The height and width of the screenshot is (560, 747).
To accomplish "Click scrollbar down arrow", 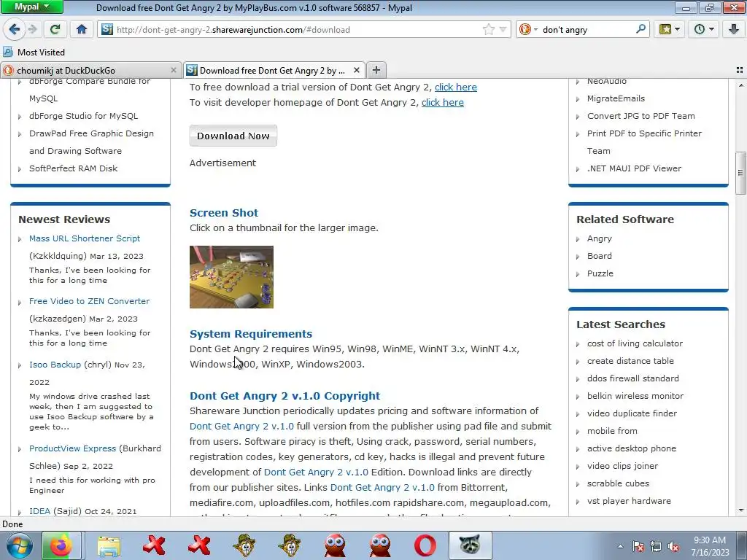I will coord(740,510).
